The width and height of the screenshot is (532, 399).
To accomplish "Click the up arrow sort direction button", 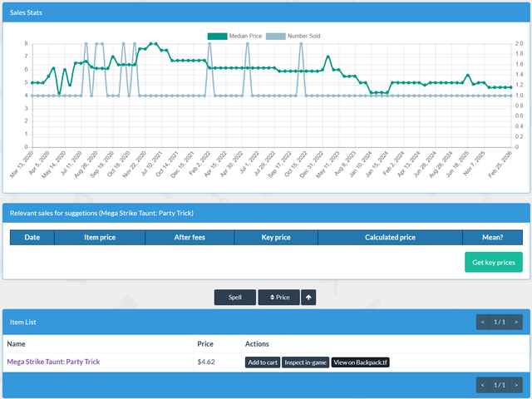I will click(x=308, y=298).
